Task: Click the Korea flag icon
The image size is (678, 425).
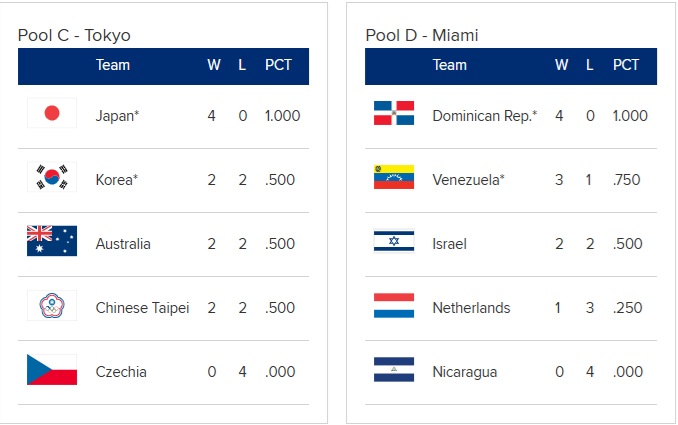Action: coord(52,179)
